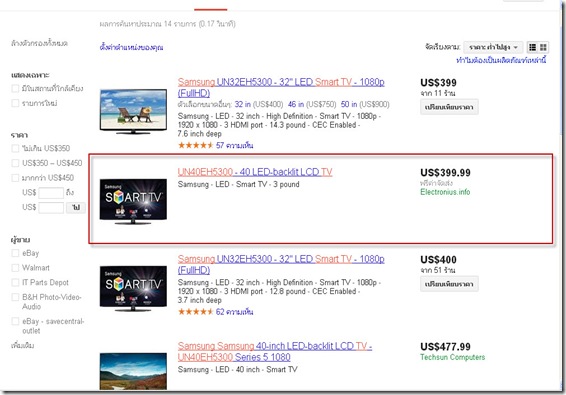Screen dimensions: 566x395
Task: Click the search result count text
Action: tap(167, 24)
